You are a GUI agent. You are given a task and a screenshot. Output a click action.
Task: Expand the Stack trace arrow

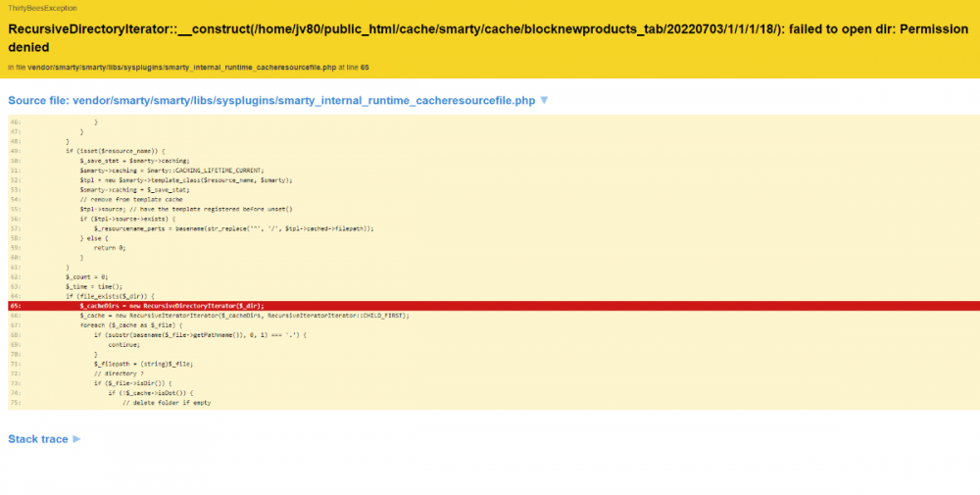coord(76,439)
